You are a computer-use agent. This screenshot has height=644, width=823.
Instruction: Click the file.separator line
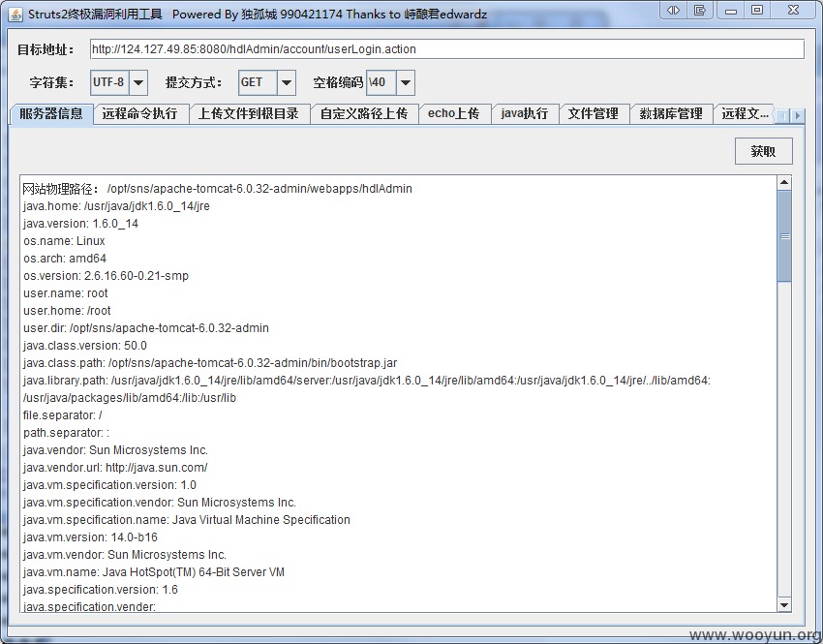coord(63,414)
